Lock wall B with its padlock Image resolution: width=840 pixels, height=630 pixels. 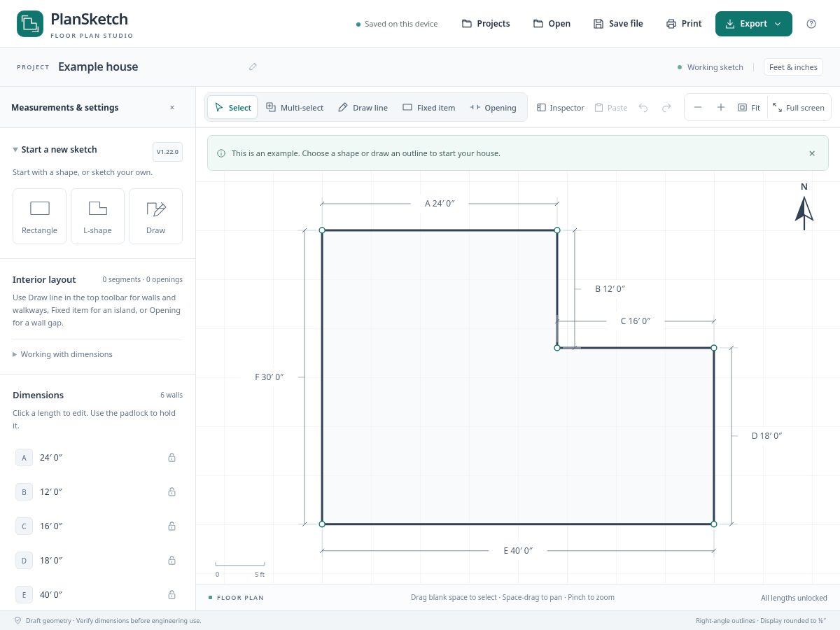click(171, 492)
